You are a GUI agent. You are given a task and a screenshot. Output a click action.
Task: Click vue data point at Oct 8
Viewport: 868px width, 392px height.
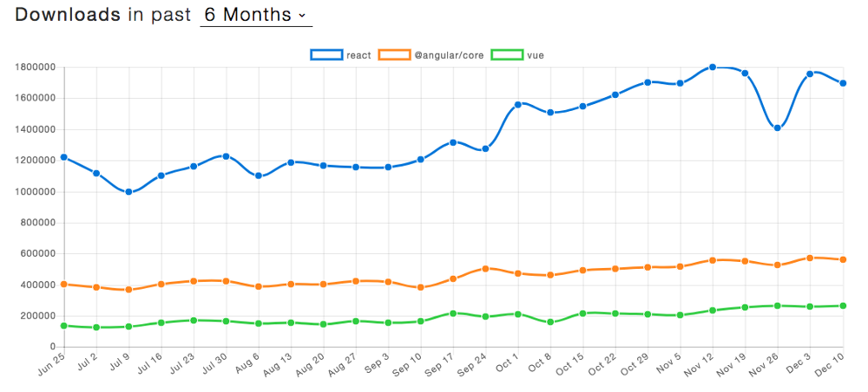[550, 322]
